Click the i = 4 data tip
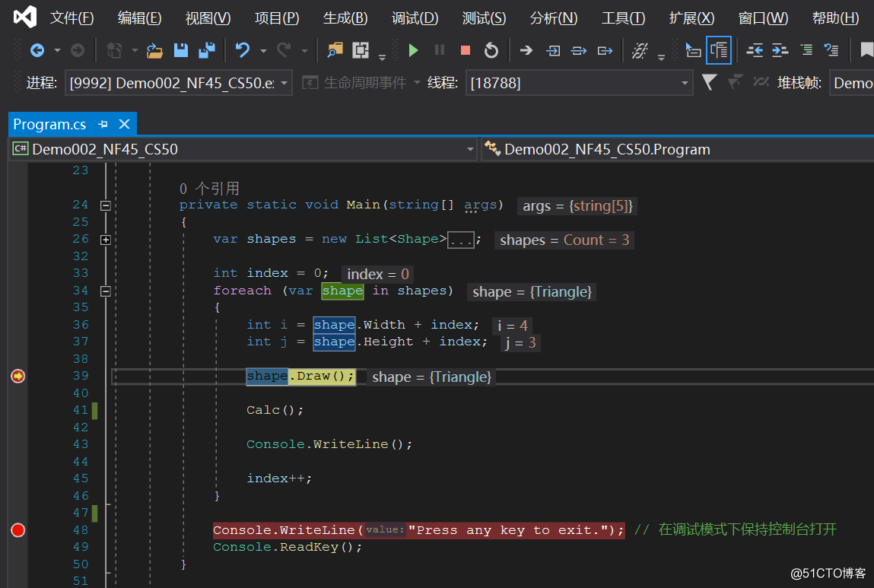The image size is (874, 588). pyautogui.click(x=512, y=326)
